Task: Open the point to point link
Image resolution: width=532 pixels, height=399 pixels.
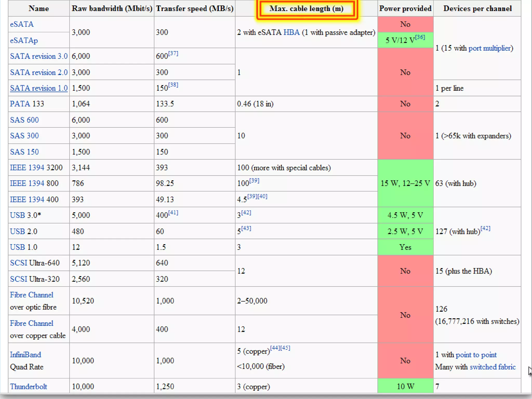Action: pos(476,355)
